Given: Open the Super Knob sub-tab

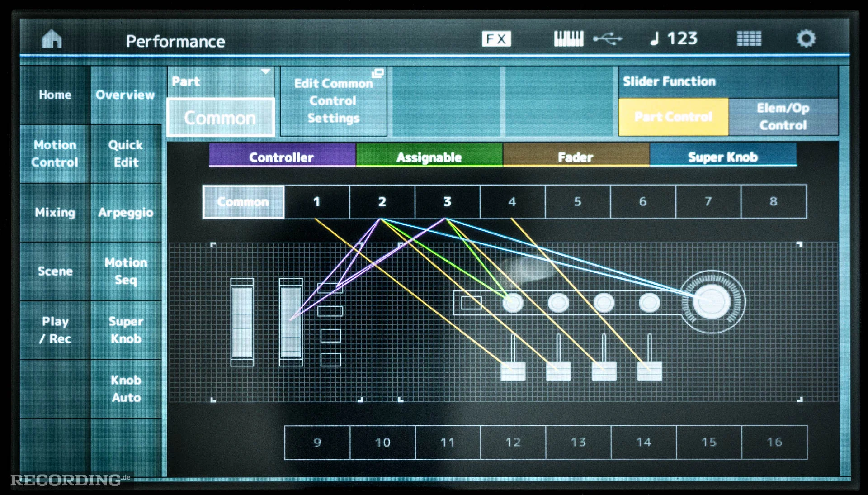Looking at the screenshot, I should (x=126, y=330).
